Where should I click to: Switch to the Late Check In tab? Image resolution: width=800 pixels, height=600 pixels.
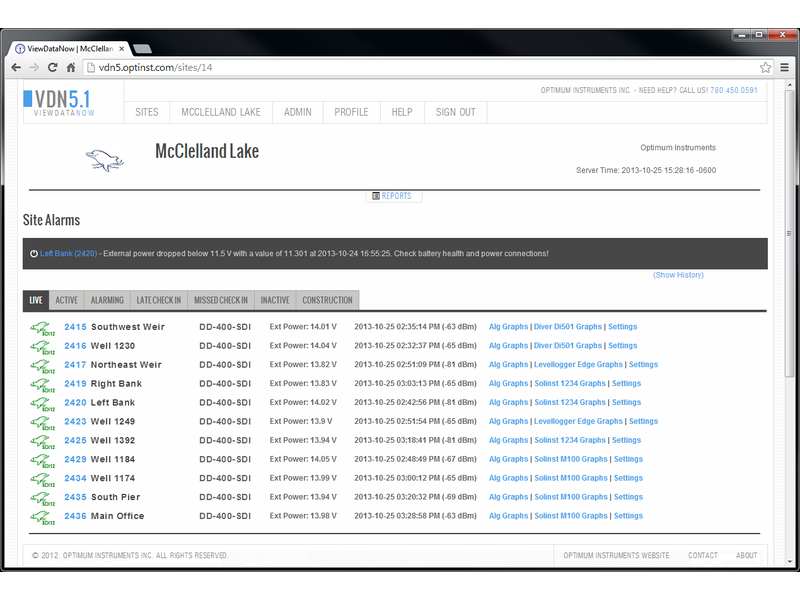(x=159, y=300)
